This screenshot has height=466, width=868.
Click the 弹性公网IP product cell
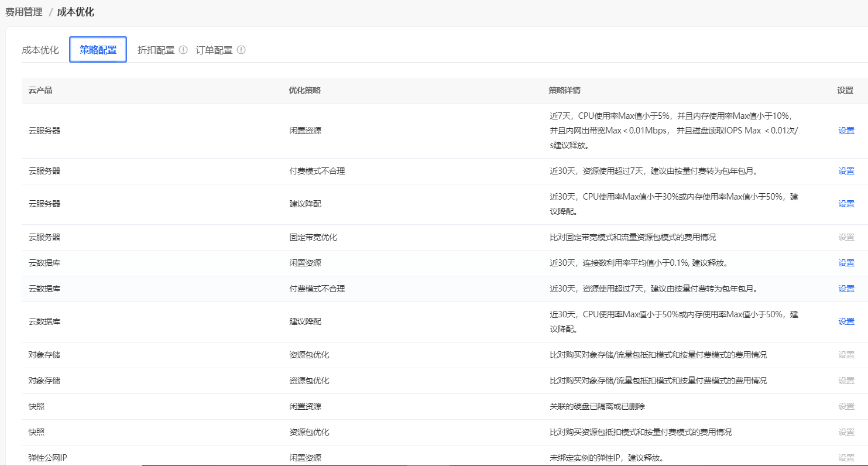pyautogui.click(x=47, y=458)
